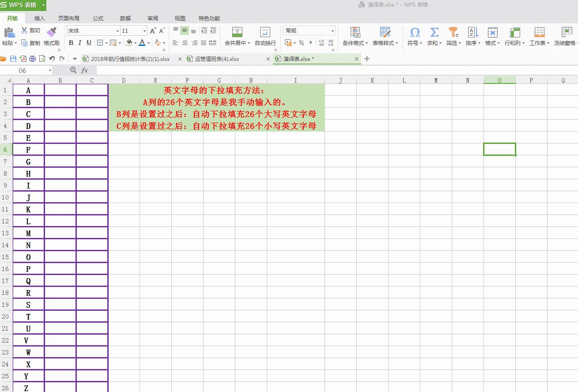Click the save floppy disk icon
578x392 pixels.
[x=13, y=59]
